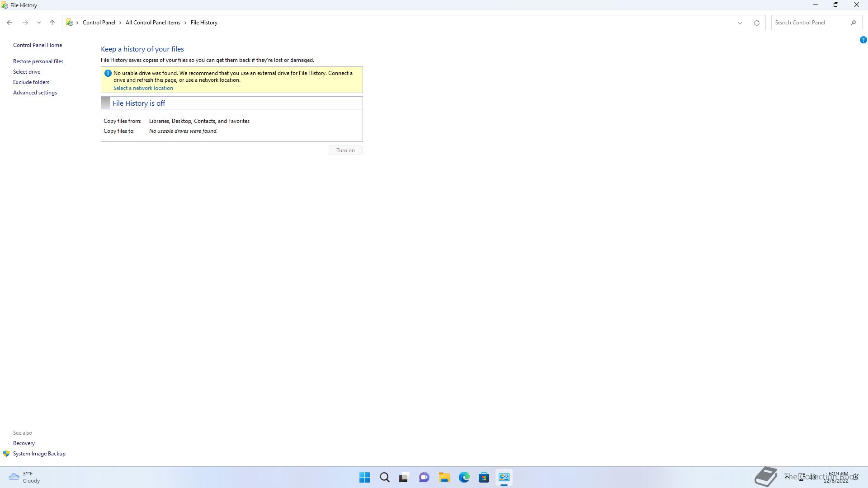Image resolution: width=868 pixels, height=488 pixels.
Task: Click the Search Control Panel field
Action: (x=809, y=23)
